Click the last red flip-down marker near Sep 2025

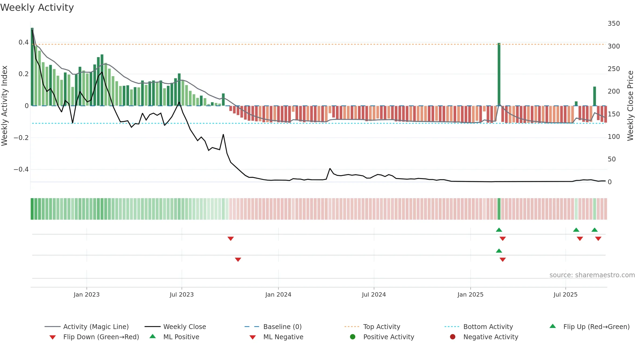598,239
